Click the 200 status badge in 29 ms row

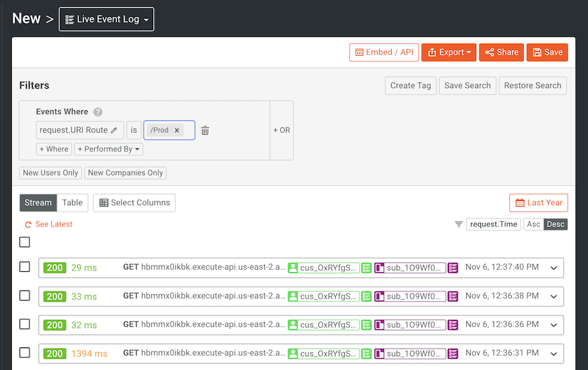point(55,268)
